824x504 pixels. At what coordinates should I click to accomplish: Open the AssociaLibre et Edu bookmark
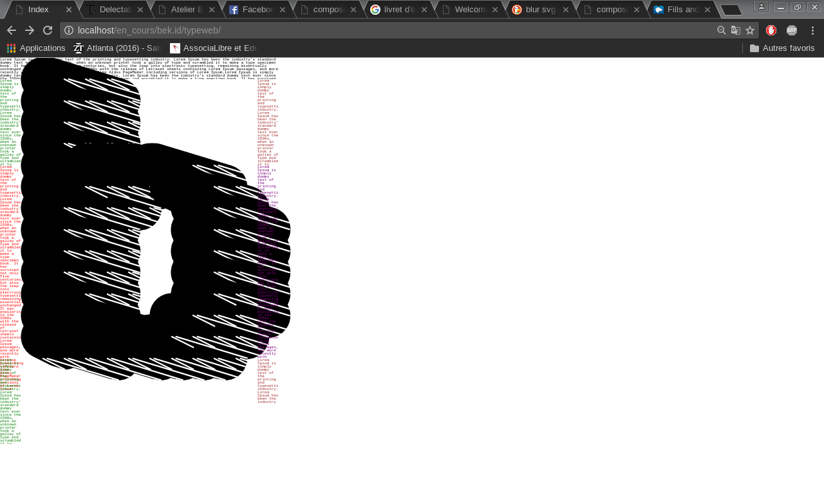click(x=214, y=48)
